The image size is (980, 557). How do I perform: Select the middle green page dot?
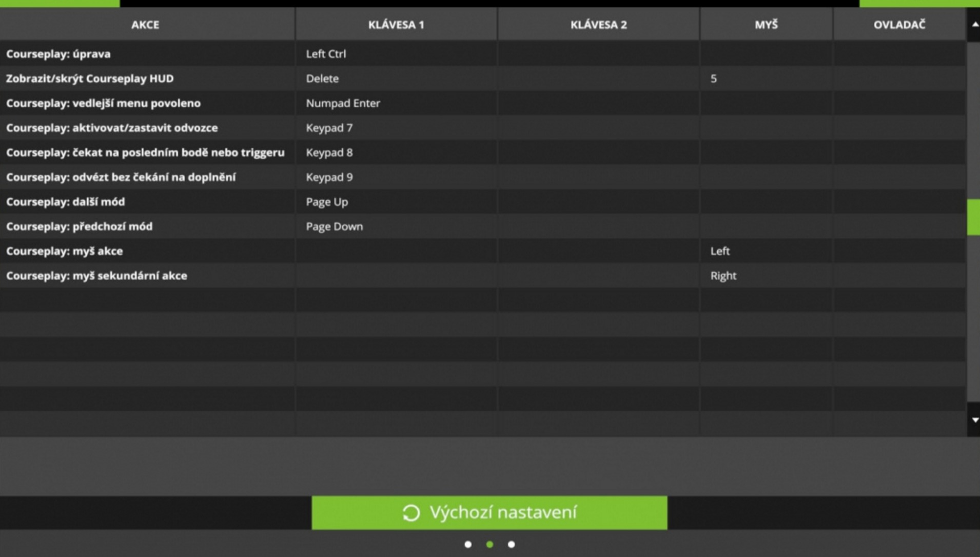[489, 544]
